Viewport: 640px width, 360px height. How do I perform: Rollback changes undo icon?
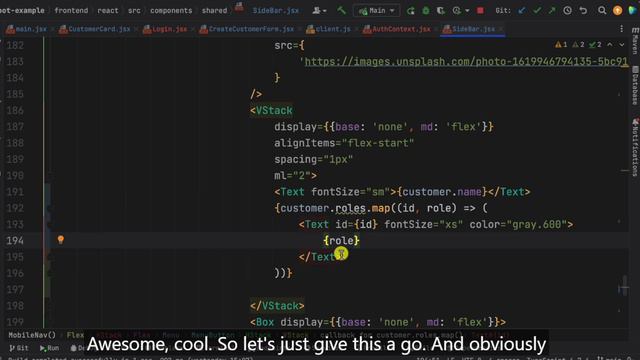(x=583, y=11)
